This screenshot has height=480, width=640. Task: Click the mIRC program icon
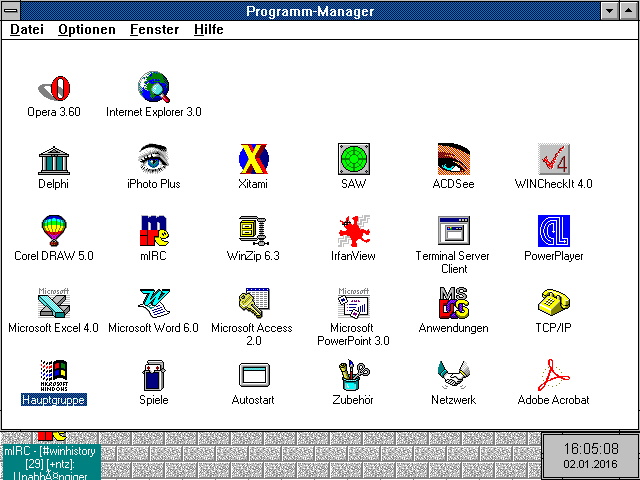pos(153,231)
